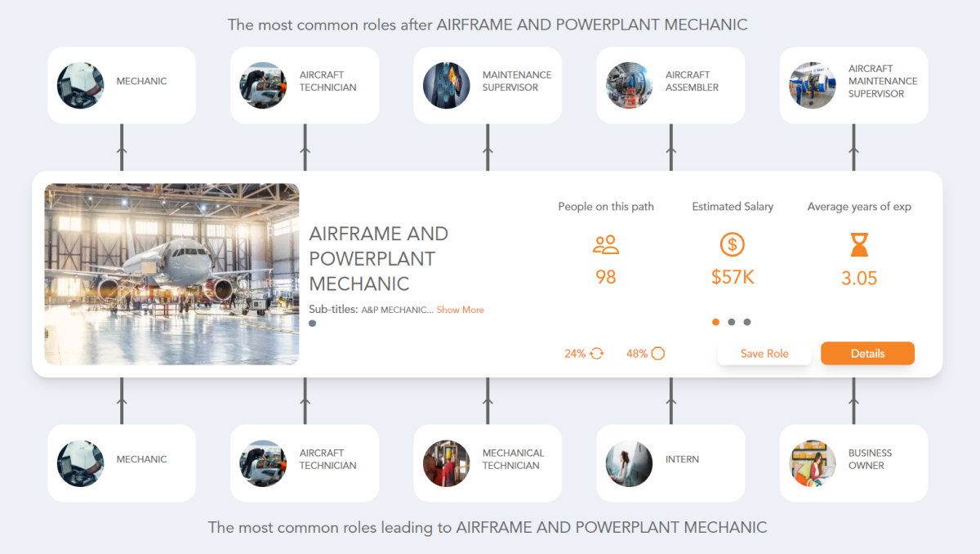
Task: Click the arrow leading to Aircraft Assembler
Action: coord(670,151)
